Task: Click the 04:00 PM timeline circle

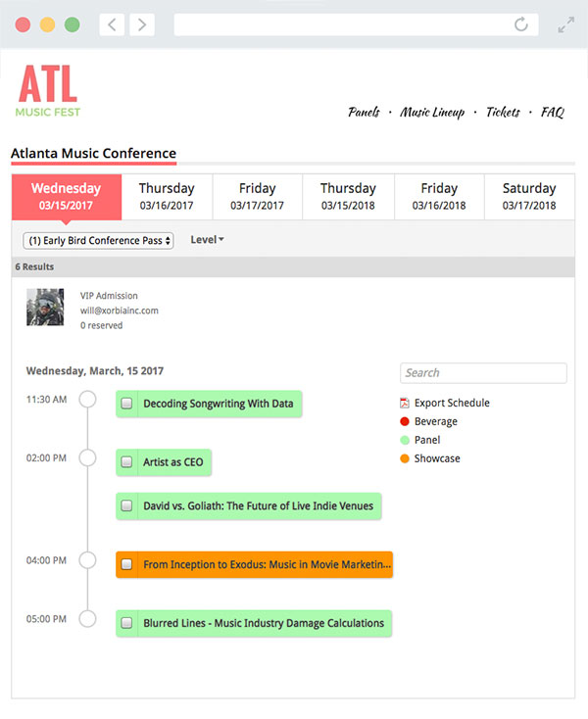Action: 87,560
